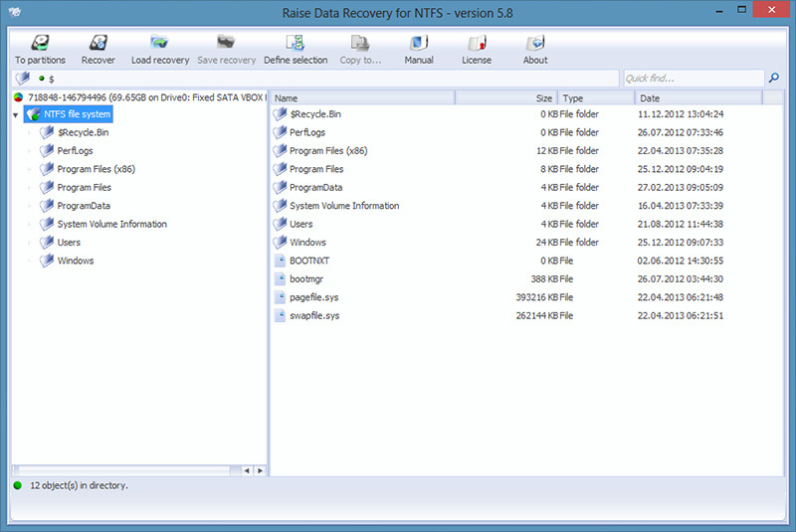The height and width of the screenshot is (532, 796).
Task: Click the date 26.07.2012 03:44:30
Action: point(681,279)
